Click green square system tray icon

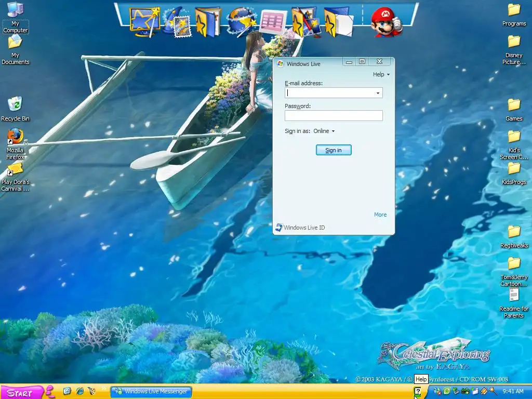pyautogui.click(x=447, y=391)
